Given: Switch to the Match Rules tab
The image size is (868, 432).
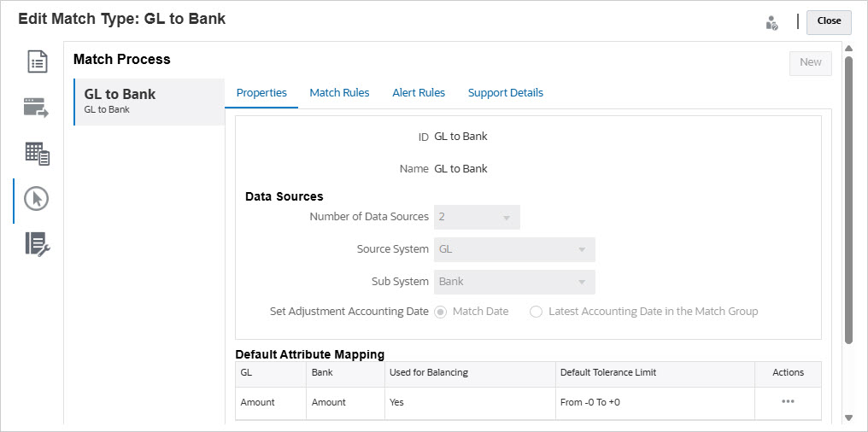Looking at the screenshot, I should pos(339,93).
